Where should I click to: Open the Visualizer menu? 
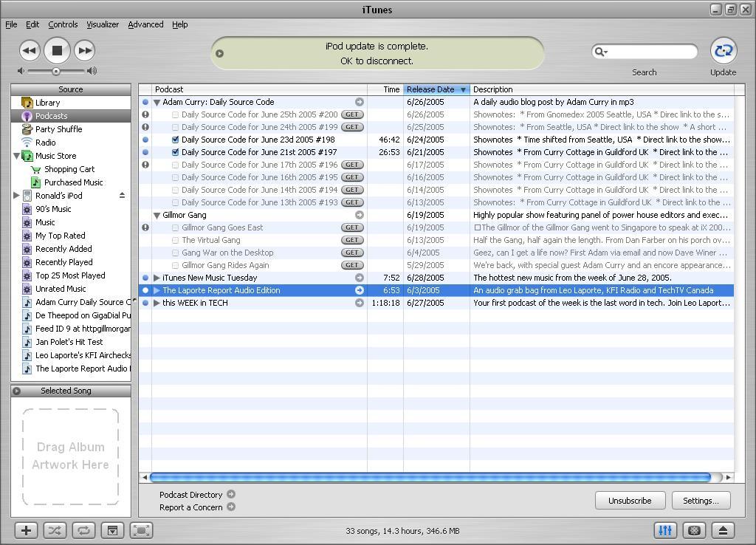coord(103,24)
